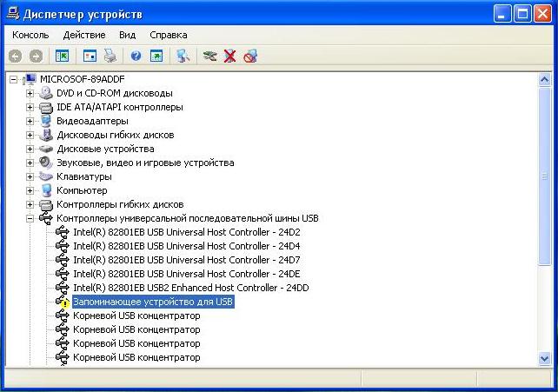Maximize the Диспетчер устройств window
Viewport: 558px width, 392px height.
click(522, 14)
